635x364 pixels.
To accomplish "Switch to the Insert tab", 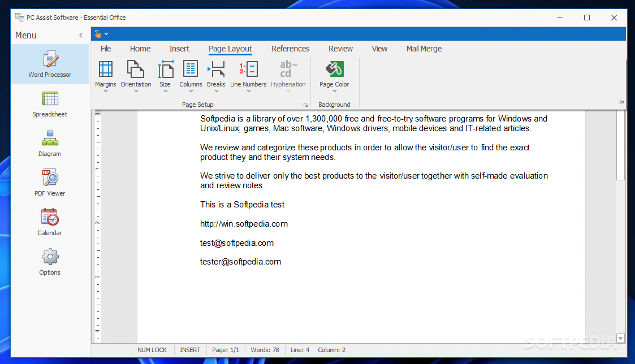I will click(179, 49).
